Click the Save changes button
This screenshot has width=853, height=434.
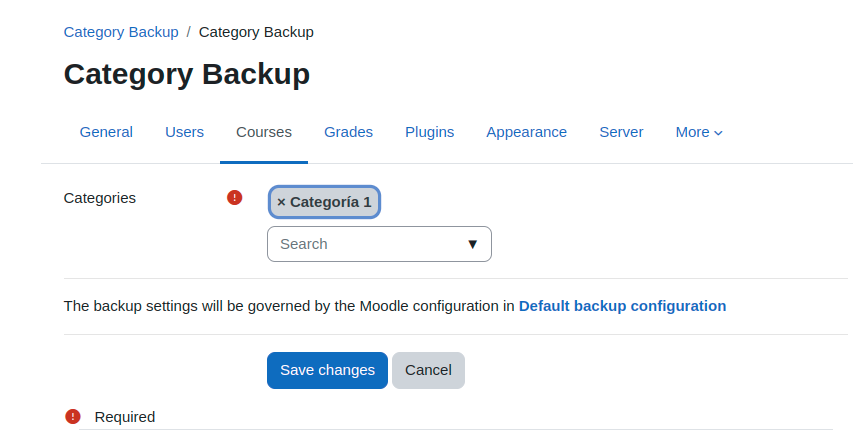click(x=327, y=370)
